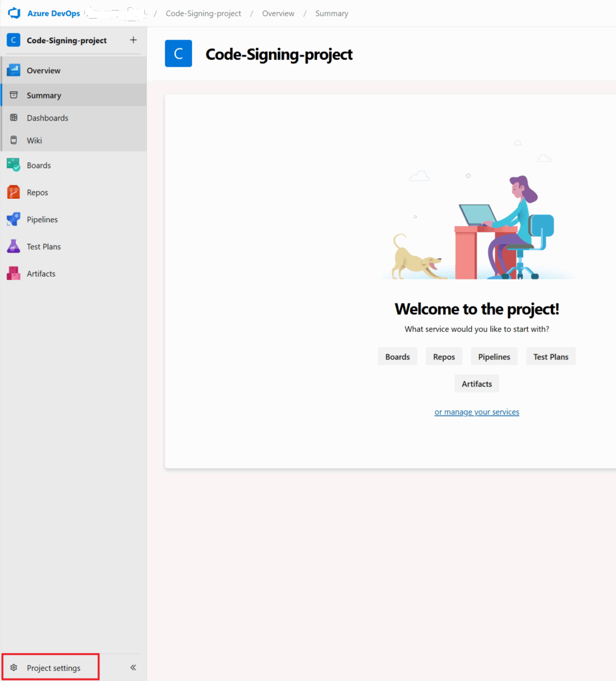Image resolution: width=616 pixels, height=681 pixels.
Task: Click Code-Signing-project in the breadcrumb
Action: click(203, 13)
